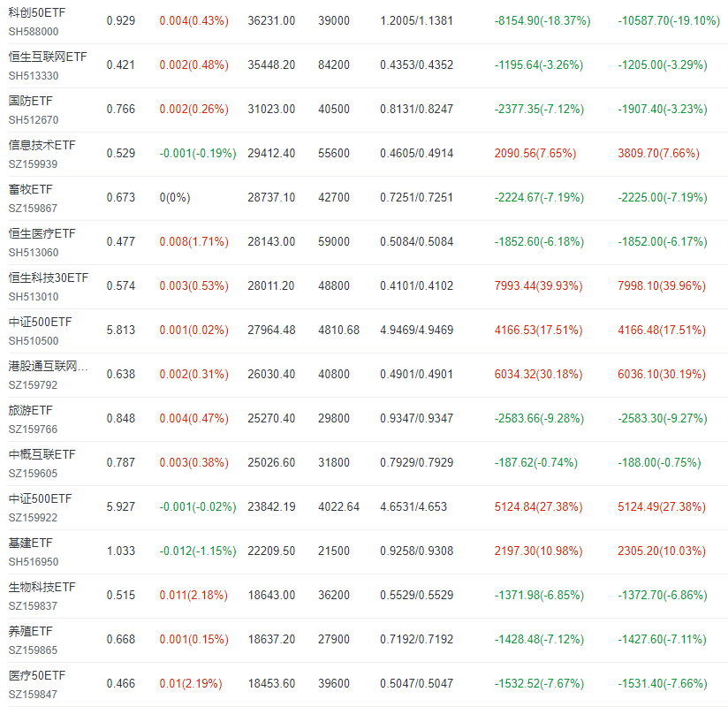This screenshot has width=728, height=707.
Task: Click change 0.008(1.71%)
Action: (x=194, y=241)
